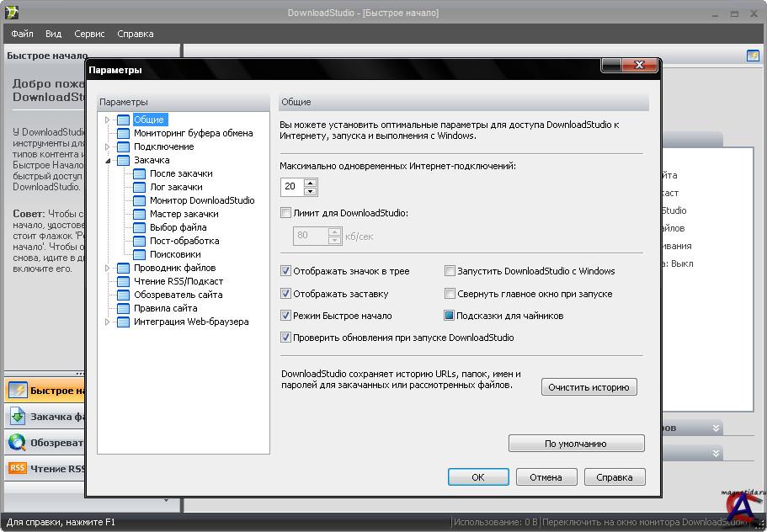Click the По умолчанию button
The image size is (767, 532).
point(576,444)
